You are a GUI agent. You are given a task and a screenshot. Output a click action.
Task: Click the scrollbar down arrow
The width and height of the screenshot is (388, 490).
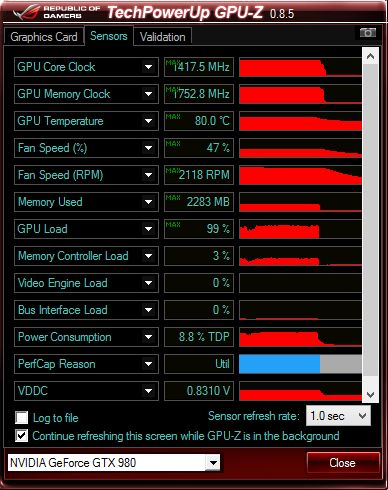click(370, 395)
